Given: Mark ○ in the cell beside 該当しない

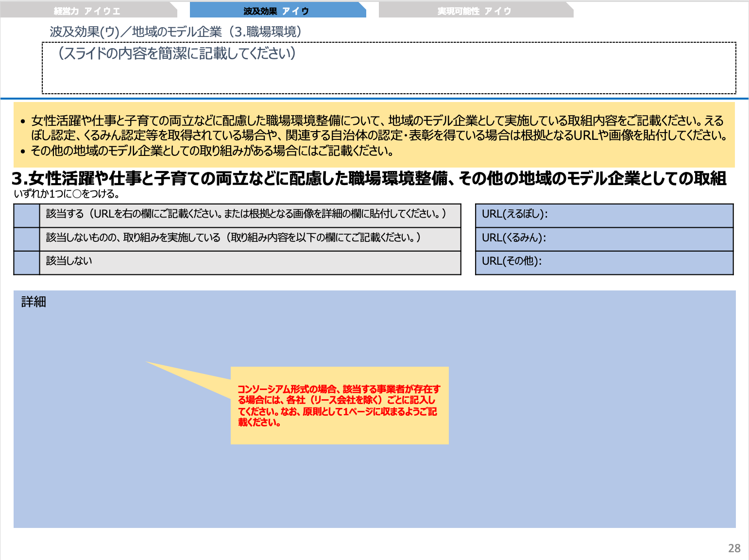Looking at the screenshot, I should [x=27, y=263].
